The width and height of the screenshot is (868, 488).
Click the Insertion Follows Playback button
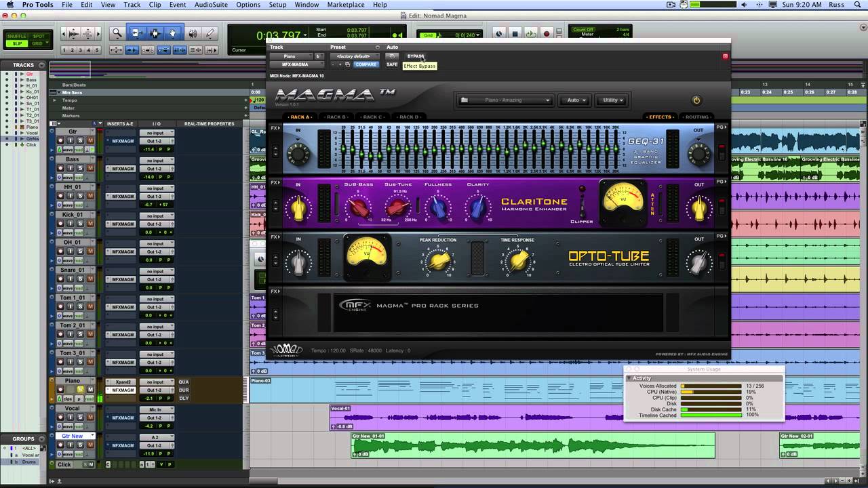[212, 50]
